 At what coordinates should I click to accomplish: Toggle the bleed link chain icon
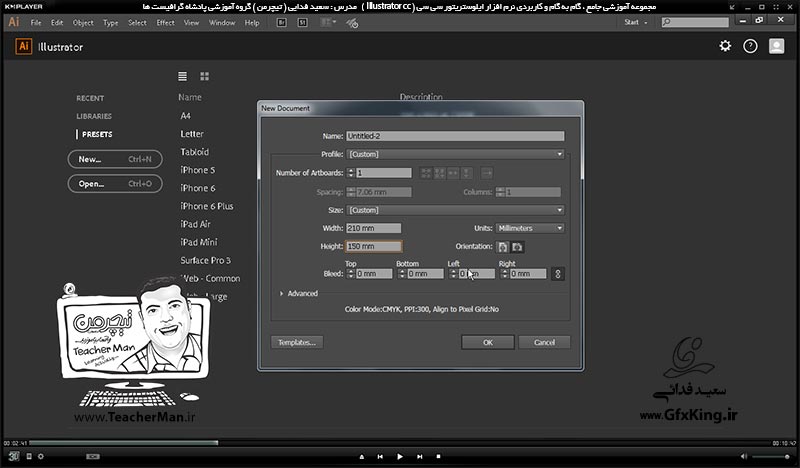pyautogui.click(x=558, y=274)
